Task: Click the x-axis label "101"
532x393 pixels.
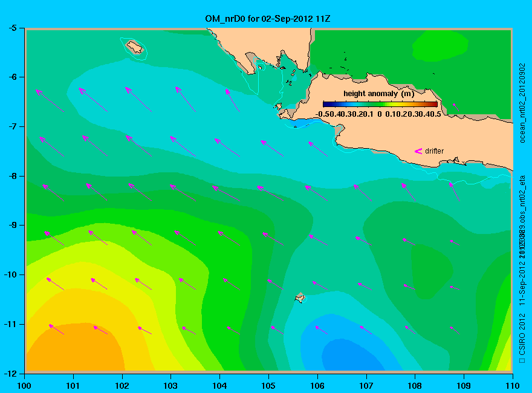Action: pos(73,386)
